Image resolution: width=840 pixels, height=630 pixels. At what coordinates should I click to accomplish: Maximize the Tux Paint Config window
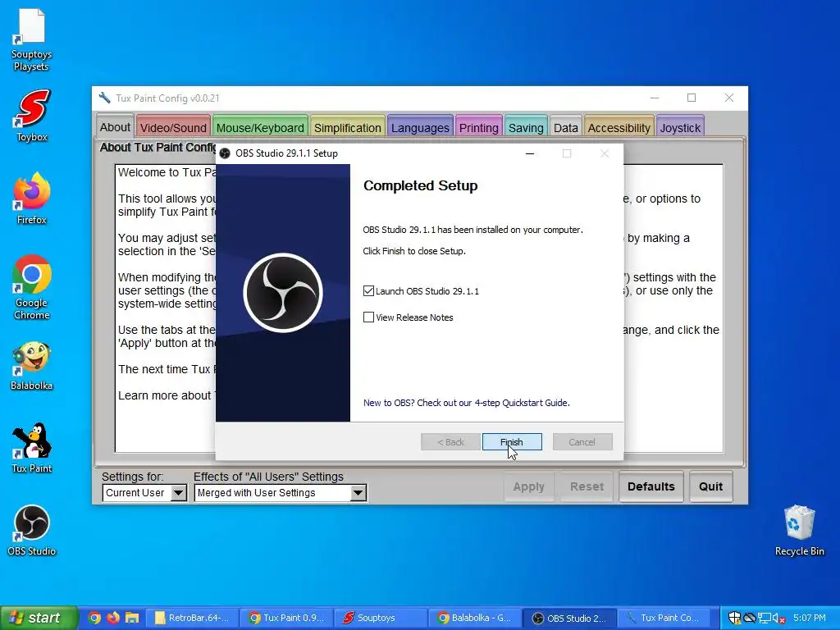[692, 98]
